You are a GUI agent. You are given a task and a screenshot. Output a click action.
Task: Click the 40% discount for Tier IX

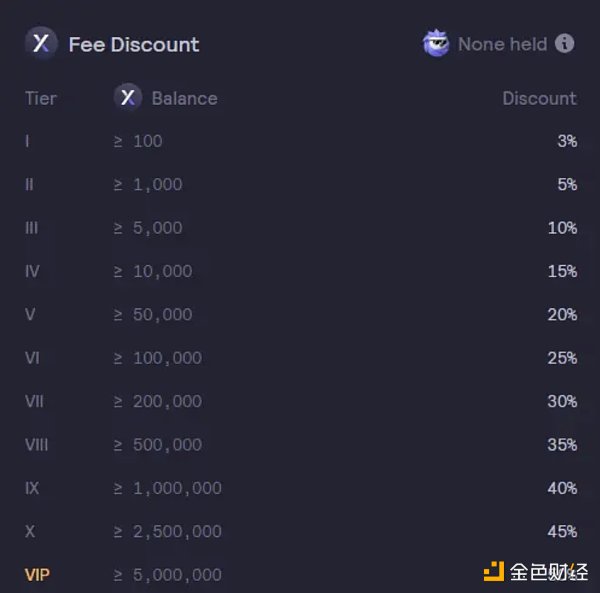pyautogui.click(x=562, y=488)
